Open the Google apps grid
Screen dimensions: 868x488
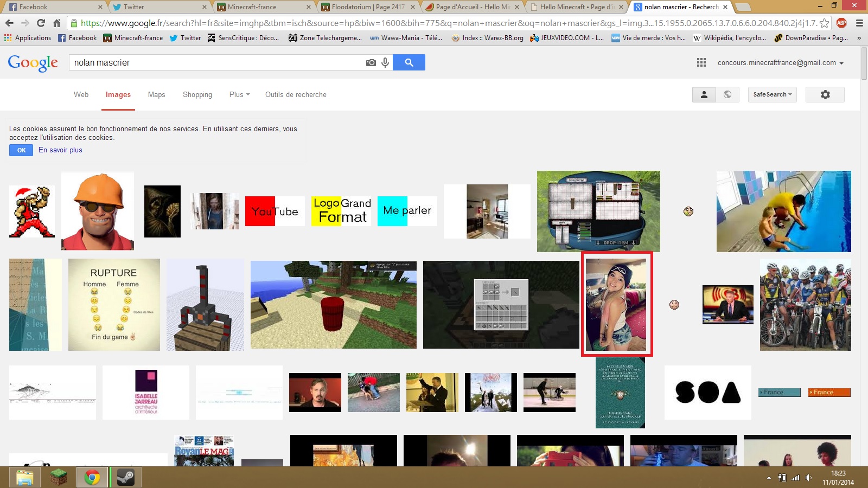tap(701, 63)
